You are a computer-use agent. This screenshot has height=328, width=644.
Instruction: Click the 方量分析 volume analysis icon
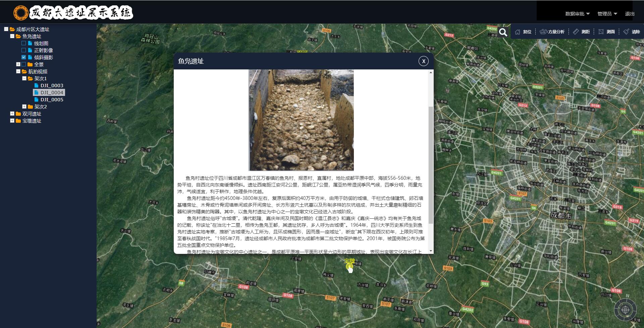544,32
